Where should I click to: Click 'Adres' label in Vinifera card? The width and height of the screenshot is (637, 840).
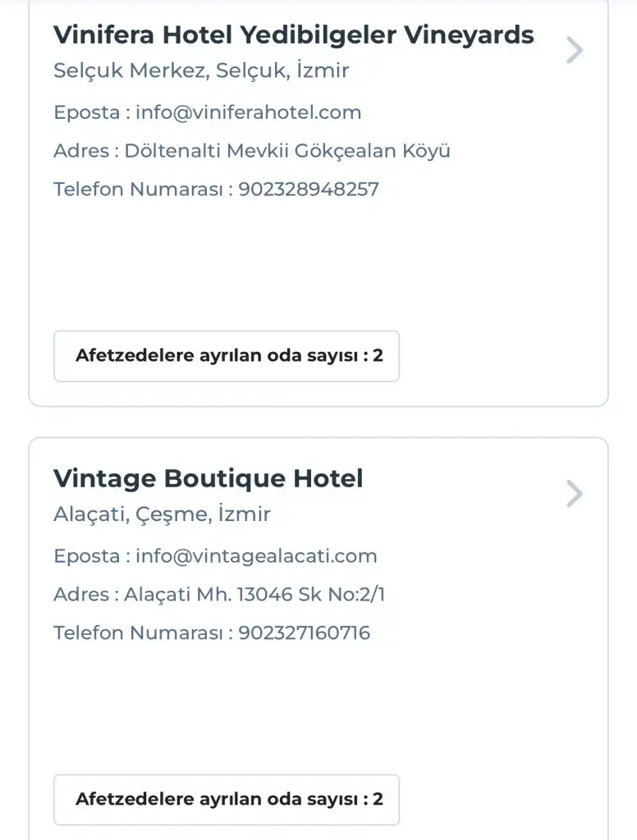point(80,151)
